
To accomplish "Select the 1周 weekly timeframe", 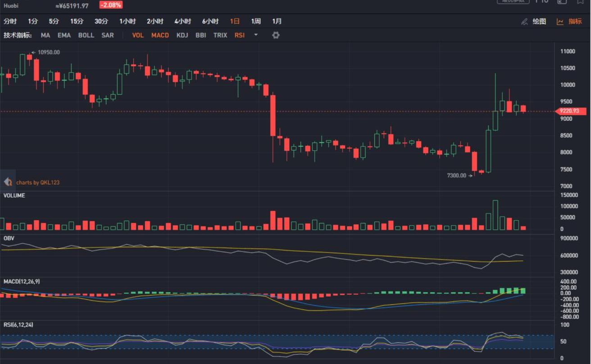I will (256, 22).
